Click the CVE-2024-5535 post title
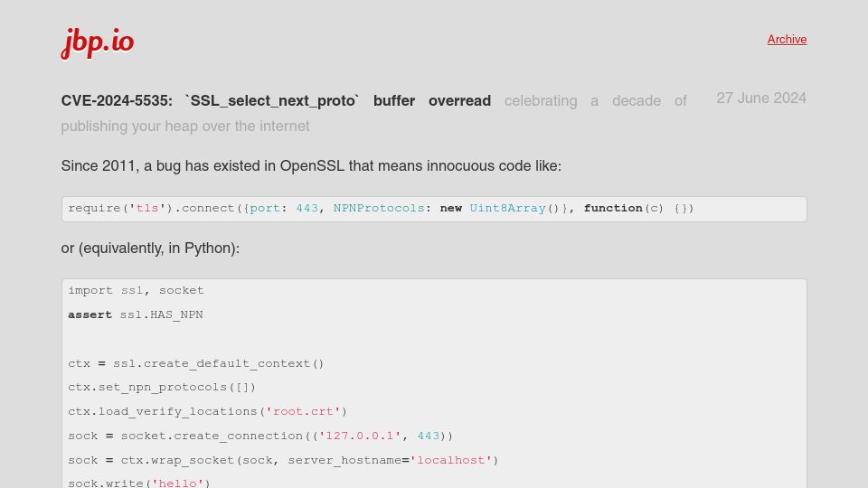Viewport: 868px width, 488px height. tap(276, 100)
